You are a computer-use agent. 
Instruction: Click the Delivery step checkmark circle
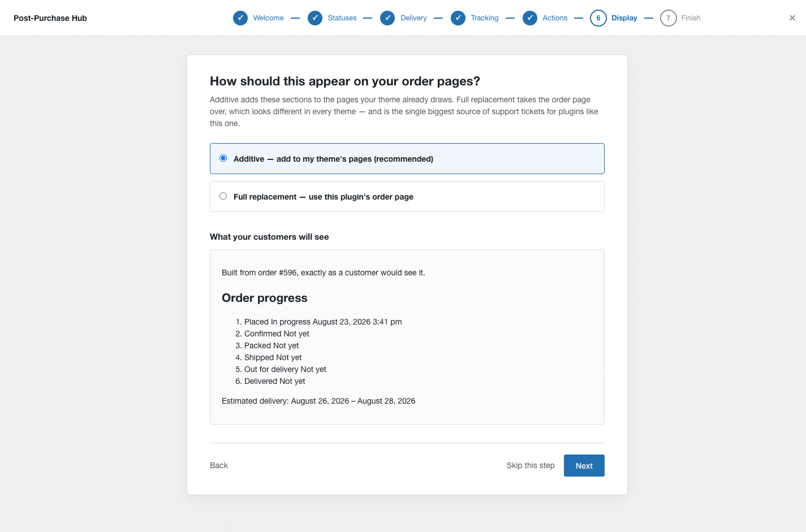387,18
